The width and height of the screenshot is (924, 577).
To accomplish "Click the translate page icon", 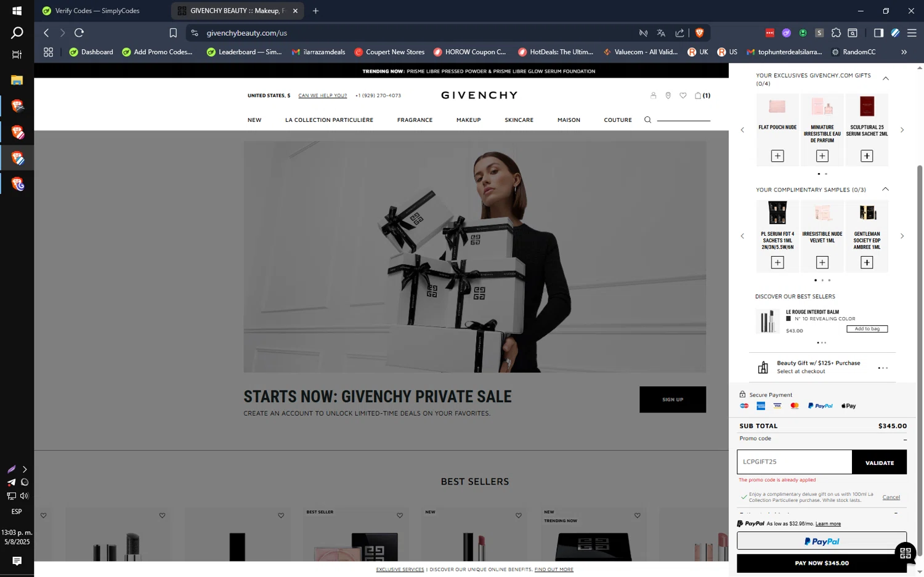I will pos(661,33).
